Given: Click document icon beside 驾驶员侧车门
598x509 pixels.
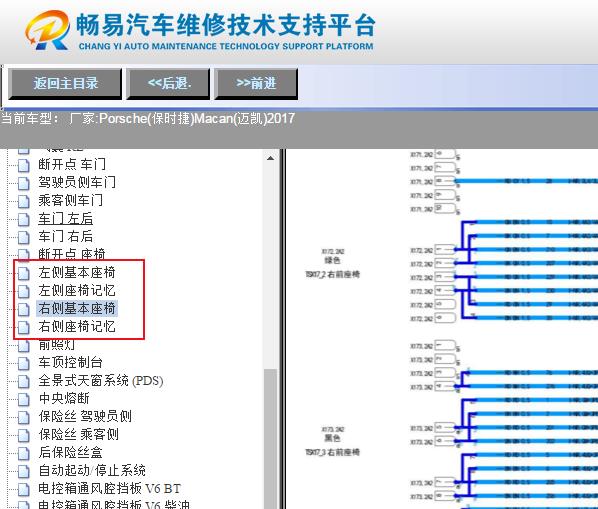Looking at the screenshot, I should click(x=24, y=183).
